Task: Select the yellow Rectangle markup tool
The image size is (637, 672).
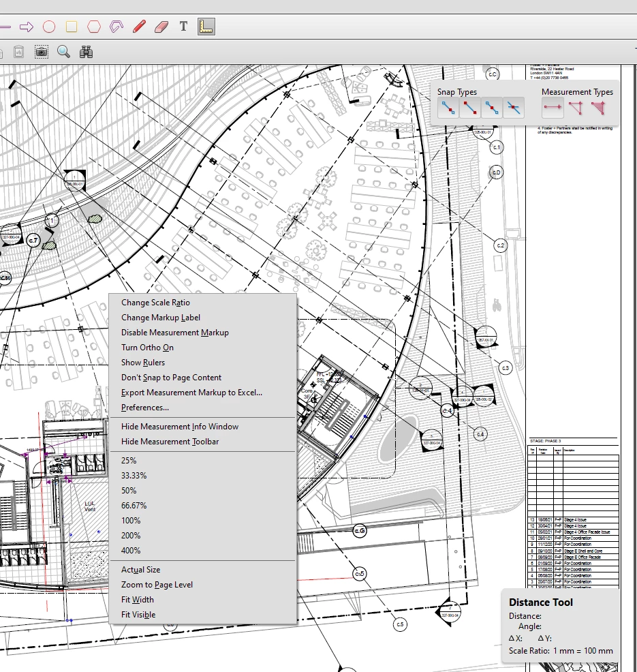Action: (x=72, y=27)
